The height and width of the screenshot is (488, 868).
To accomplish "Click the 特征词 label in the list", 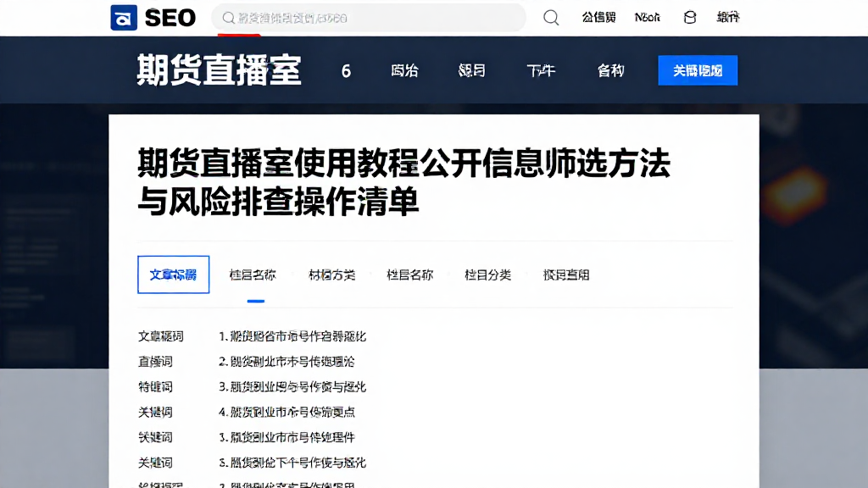I will point(156,386).
